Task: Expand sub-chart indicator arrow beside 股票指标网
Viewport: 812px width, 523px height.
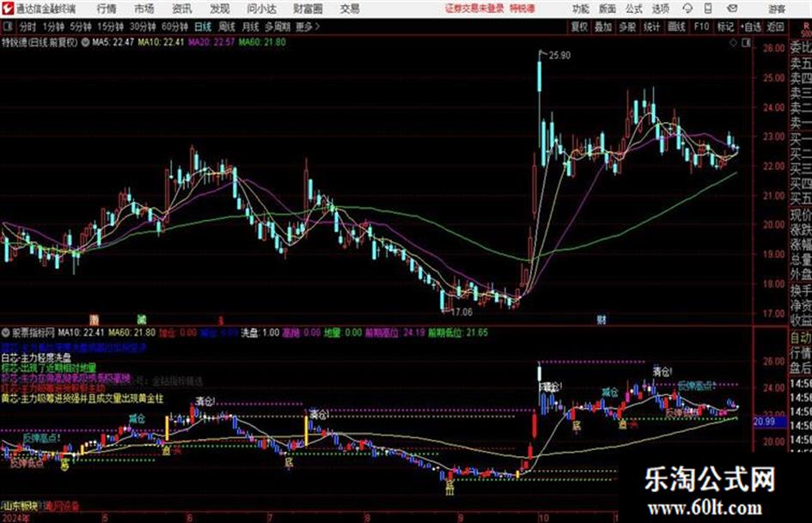Action: [6, 332]
